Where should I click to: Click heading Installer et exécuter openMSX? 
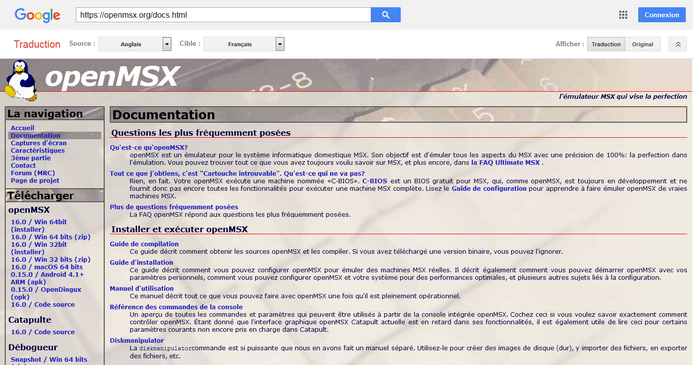click(x=179, y=229)
